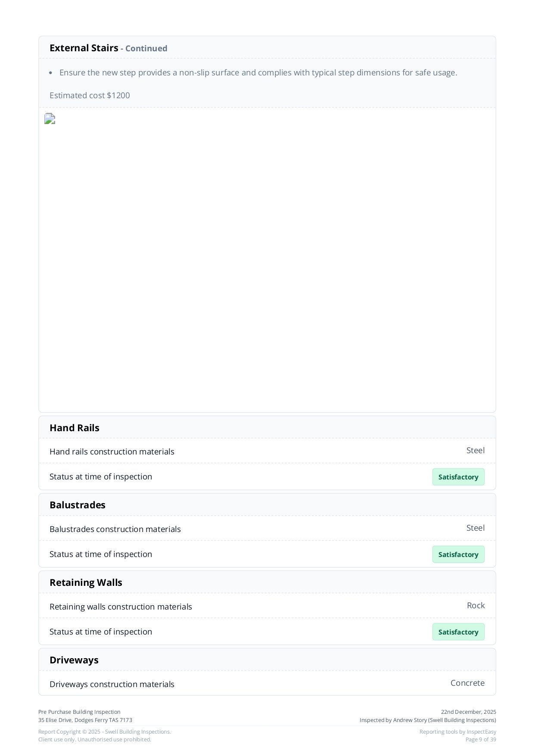Image resolution: width=535 pixels, height=756 pixels.
Task: Select the non-slip surface bullet point text
Action: click(258, 73)
